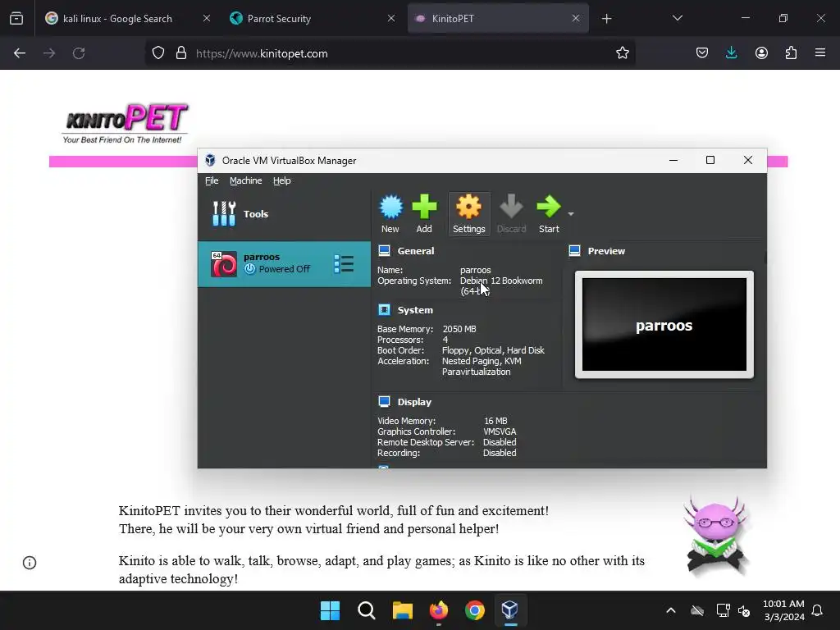840x630 pixels.
Task: Click the Display section monitor icon
Action: (384, 402)
